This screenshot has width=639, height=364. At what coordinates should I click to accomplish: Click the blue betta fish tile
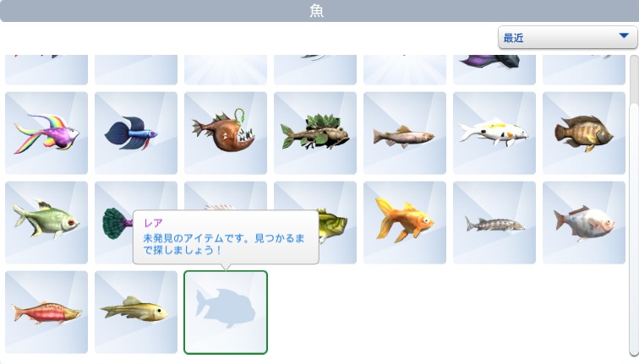click(x=136, y=133)
